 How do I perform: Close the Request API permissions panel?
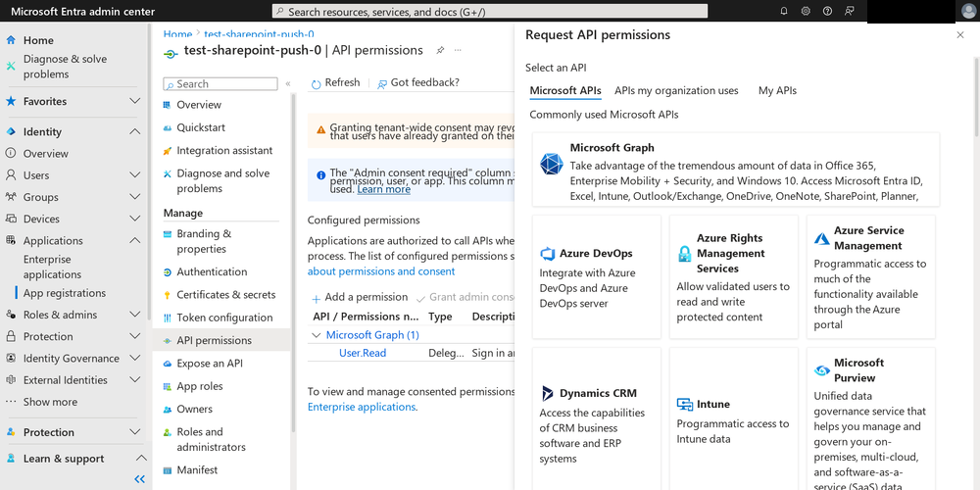point(960,35)
